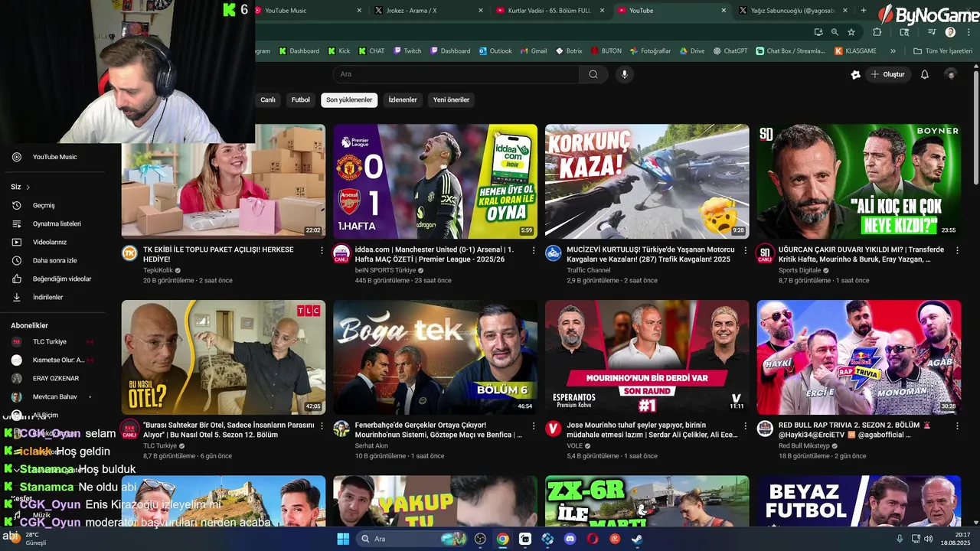The image size is (980, 551).
Task: Open options for TK EKİBİ video
Action: click(322, 250)
